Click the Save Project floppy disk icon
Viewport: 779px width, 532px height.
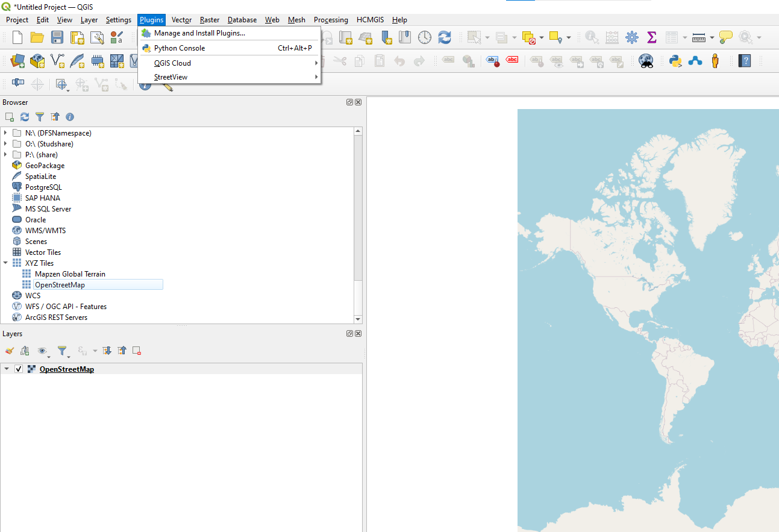pos(57,37)
